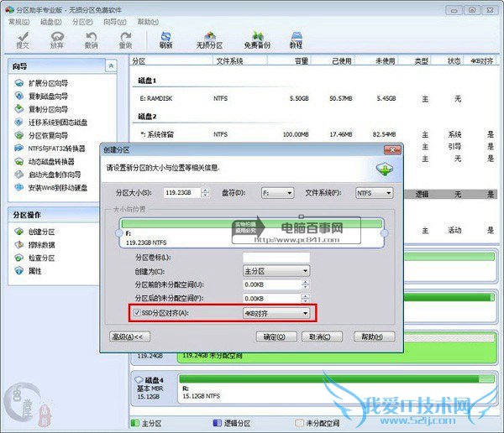
Task: Click the dialog 帮助 button
Action: tap(374, 336)
